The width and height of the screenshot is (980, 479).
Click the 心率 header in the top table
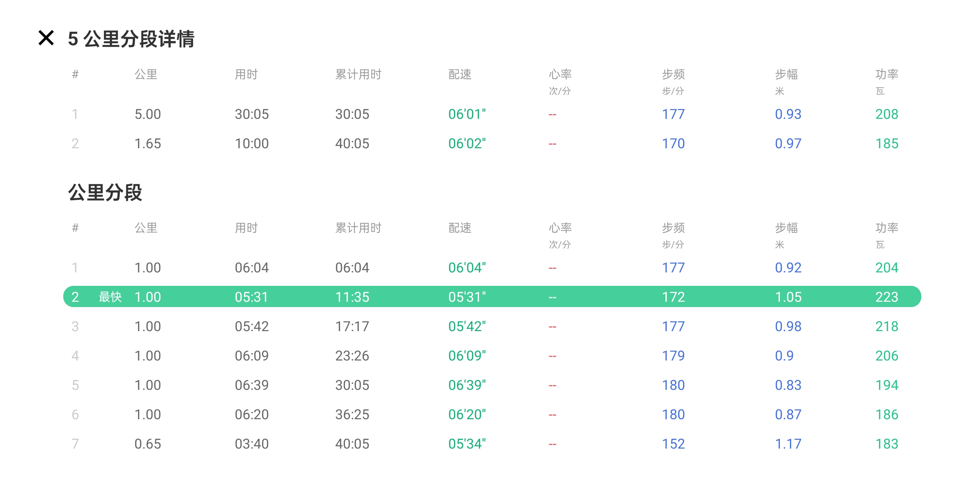coord(560,74)
